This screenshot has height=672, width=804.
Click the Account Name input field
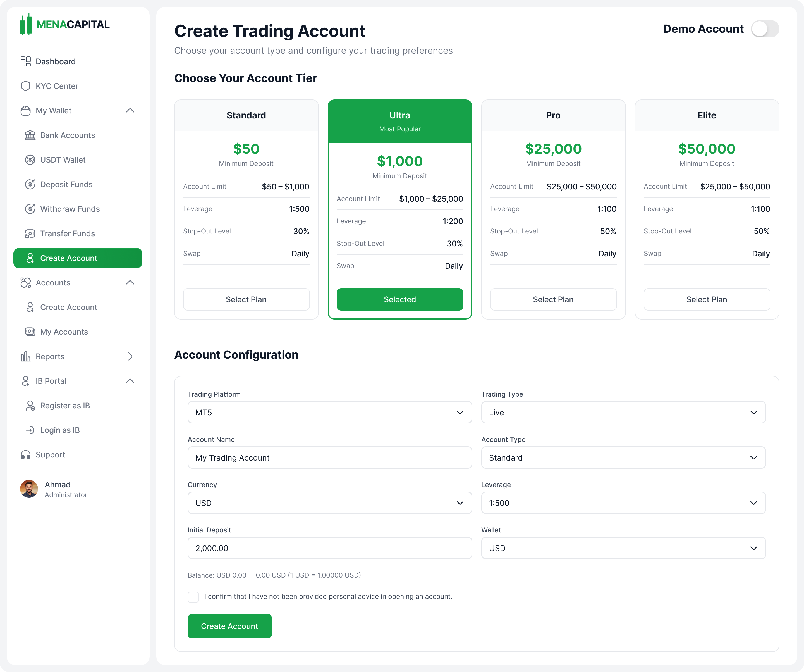(x=330, y=458)
